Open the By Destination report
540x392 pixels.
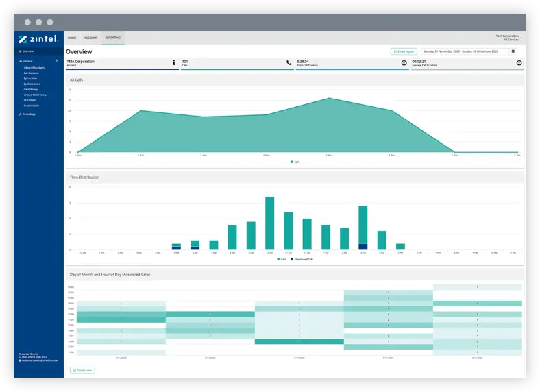pyautogui.click(x=32, y=84)
